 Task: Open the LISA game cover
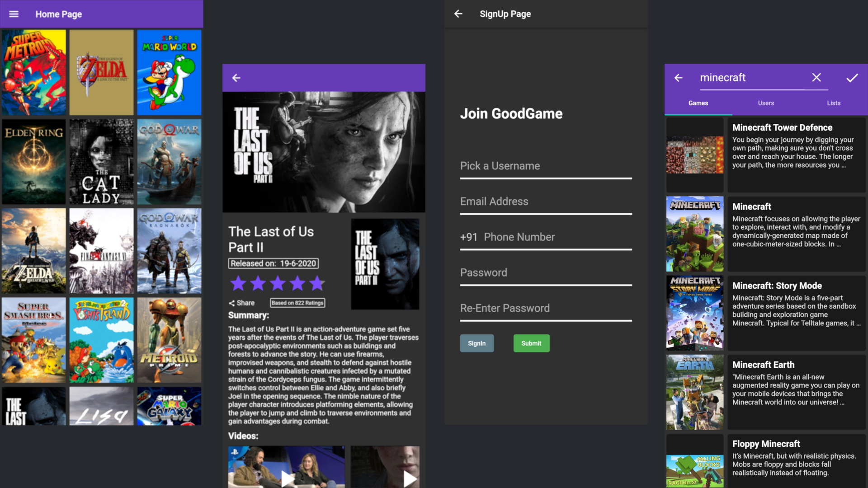[x=102, y=406]
